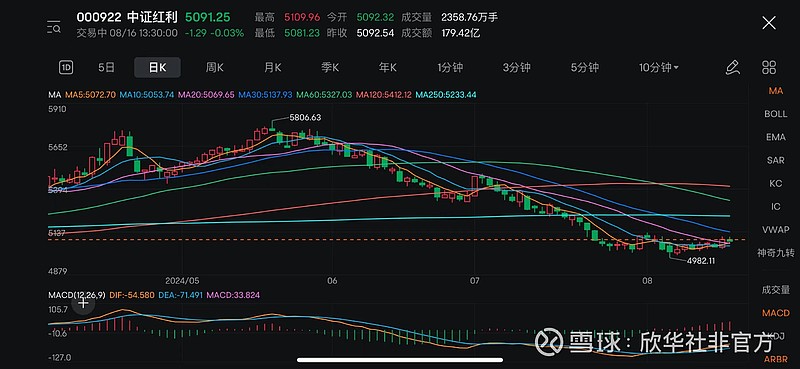Choose the VWAP indicator
Image resolution: width=800 pixels, height=369 pixels.
(x=775, y=230)
